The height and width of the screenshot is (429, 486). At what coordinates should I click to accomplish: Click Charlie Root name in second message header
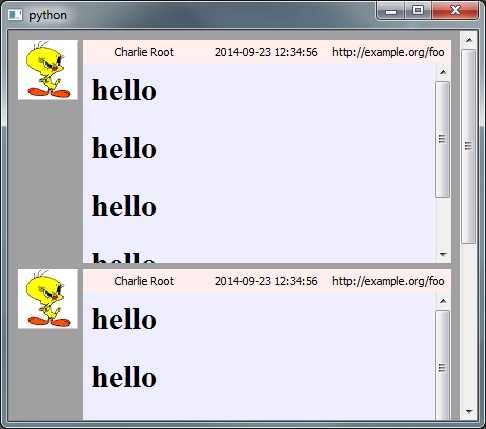pos(144,281)
